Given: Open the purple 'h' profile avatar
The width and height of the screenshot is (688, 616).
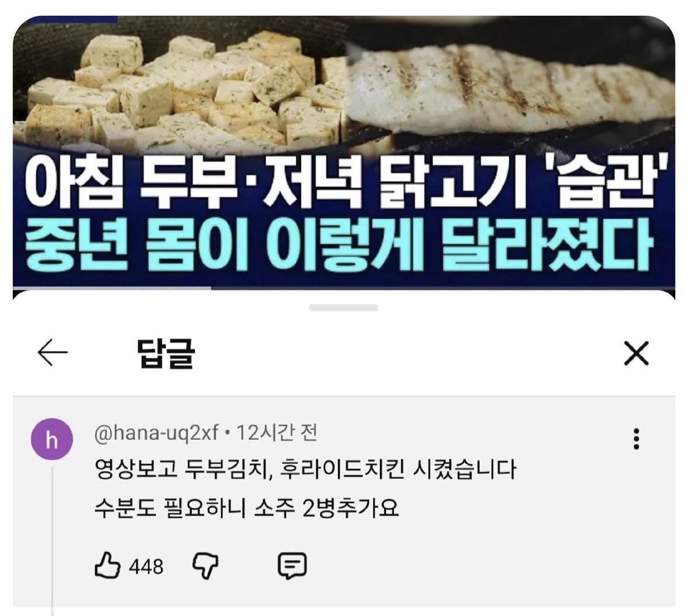Looking at the screenshot, I should pos(52,439).
